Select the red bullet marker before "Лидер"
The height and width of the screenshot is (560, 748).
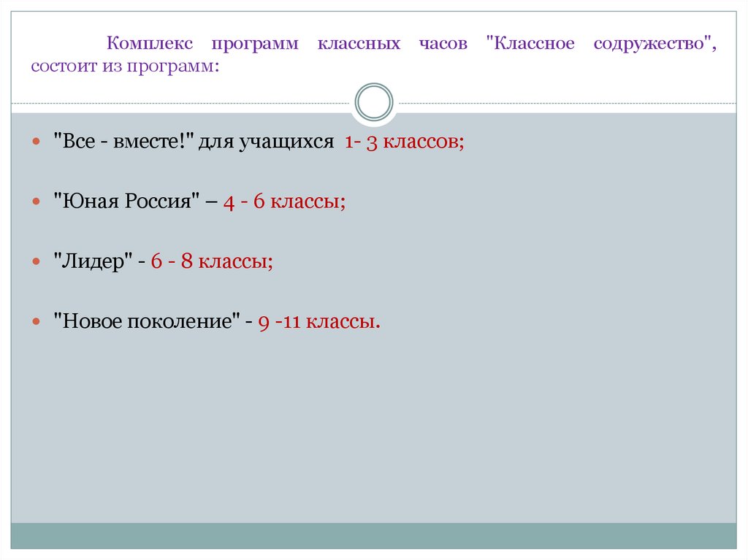tap(34, 261)
